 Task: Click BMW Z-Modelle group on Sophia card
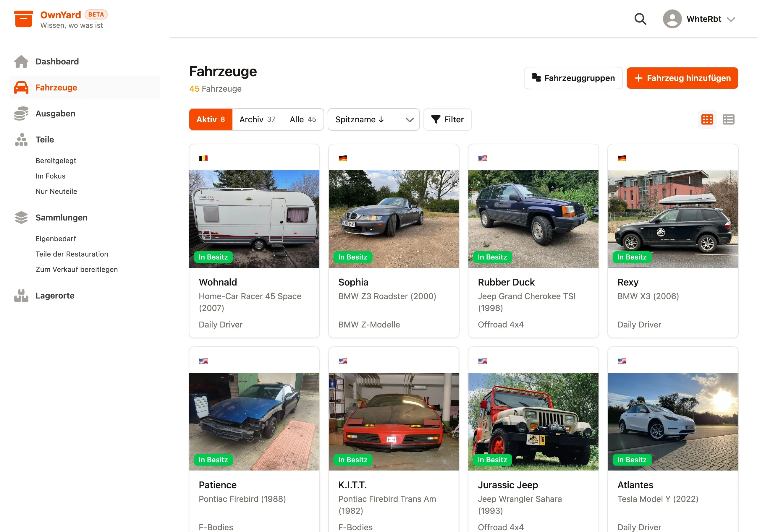click(369, 325)
